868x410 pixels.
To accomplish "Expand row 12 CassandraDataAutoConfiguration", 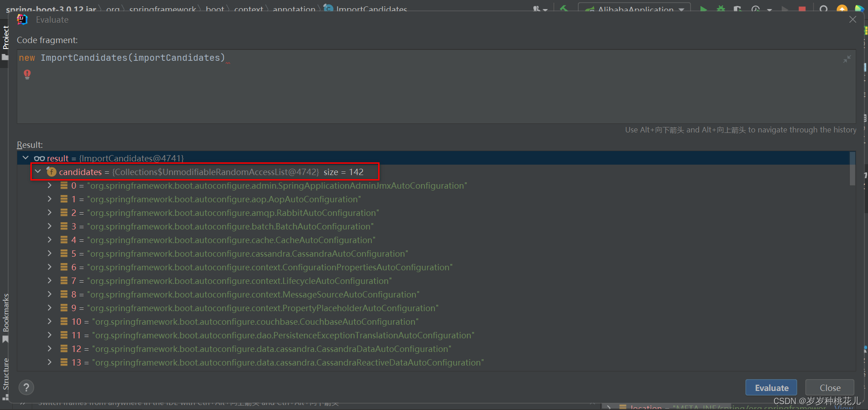I will (49, 349).
